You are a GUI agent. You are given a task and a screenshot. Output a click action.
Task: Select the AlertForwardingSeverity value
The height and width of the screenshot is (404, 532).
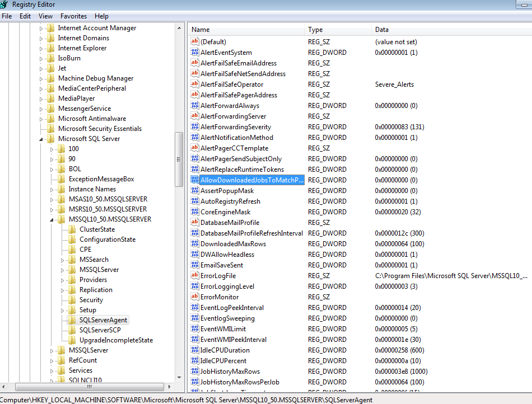[x=235, y=127]
